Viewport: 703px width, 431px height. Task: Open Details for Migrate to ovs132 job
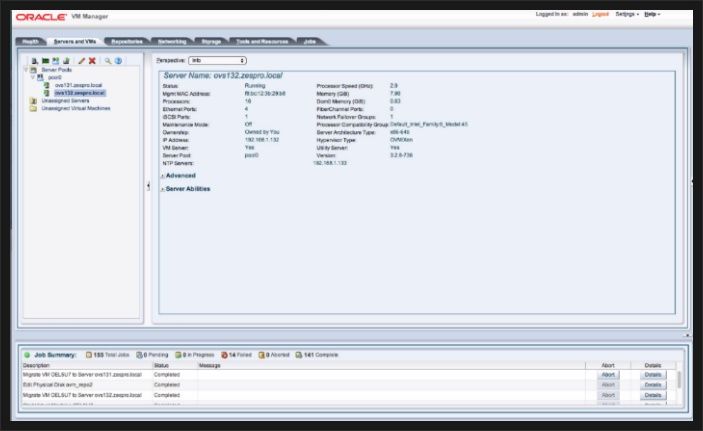click(x=653, y=395)
